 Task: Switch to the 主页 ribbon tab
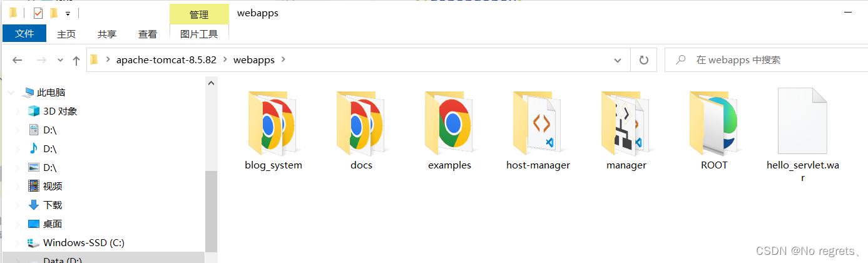66,34
